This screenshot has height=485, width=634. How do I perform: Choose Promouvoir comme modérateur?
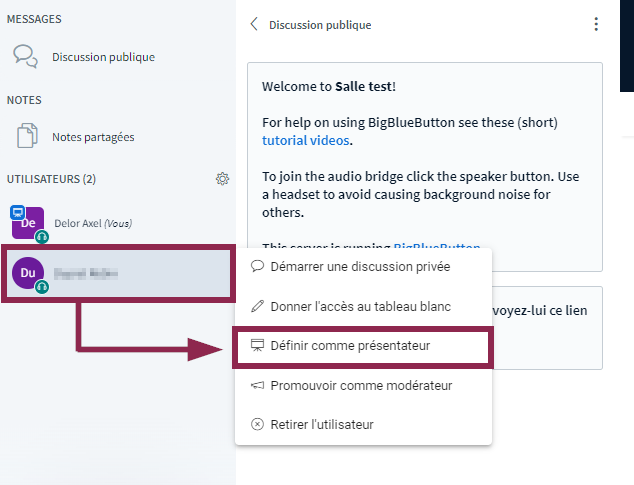click(361, 385)
